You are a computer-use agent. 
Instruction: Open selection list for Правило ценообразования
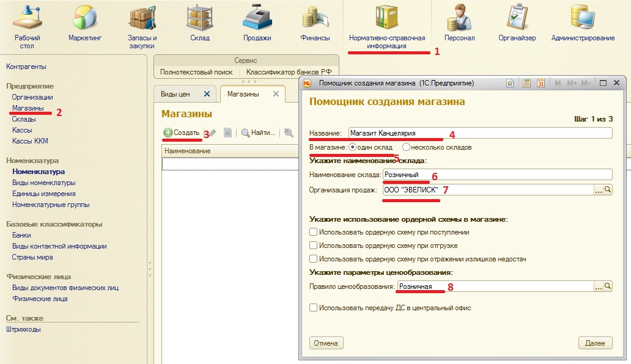click(599, 286)
